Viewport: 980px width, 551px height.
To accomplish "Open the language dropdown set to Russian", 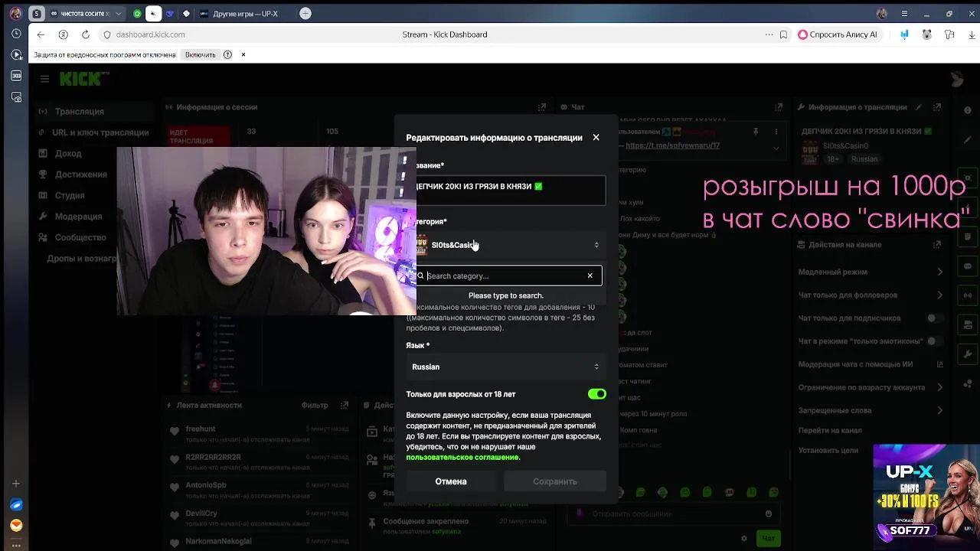I will pos(506,367).
